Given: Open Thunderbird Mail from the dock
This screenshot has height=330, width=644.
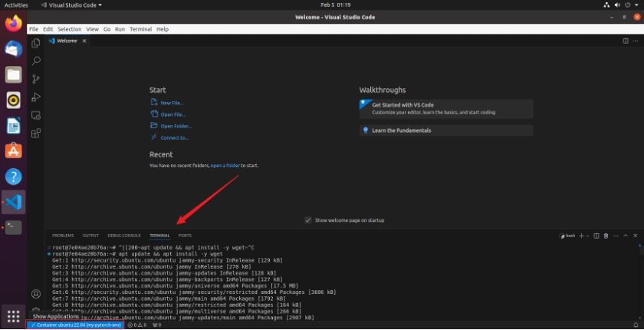Looking at the screenshot, I should tap(14, 49).
